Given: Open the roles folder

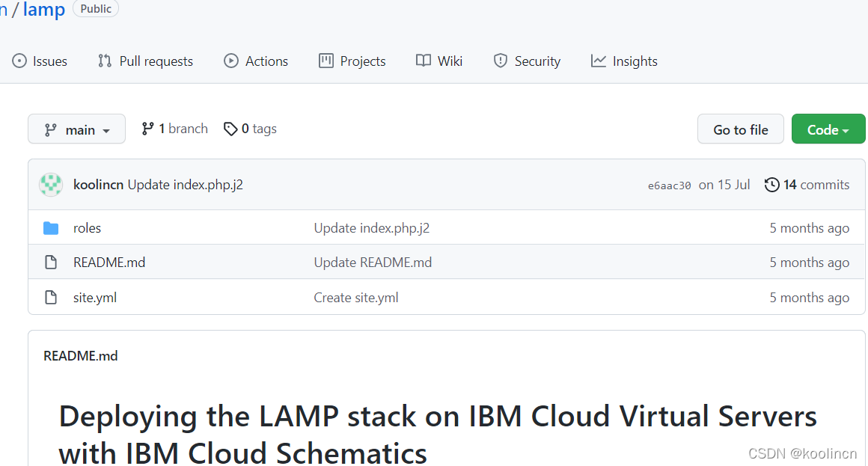Looking at the screenshot, I should (87, 228).
